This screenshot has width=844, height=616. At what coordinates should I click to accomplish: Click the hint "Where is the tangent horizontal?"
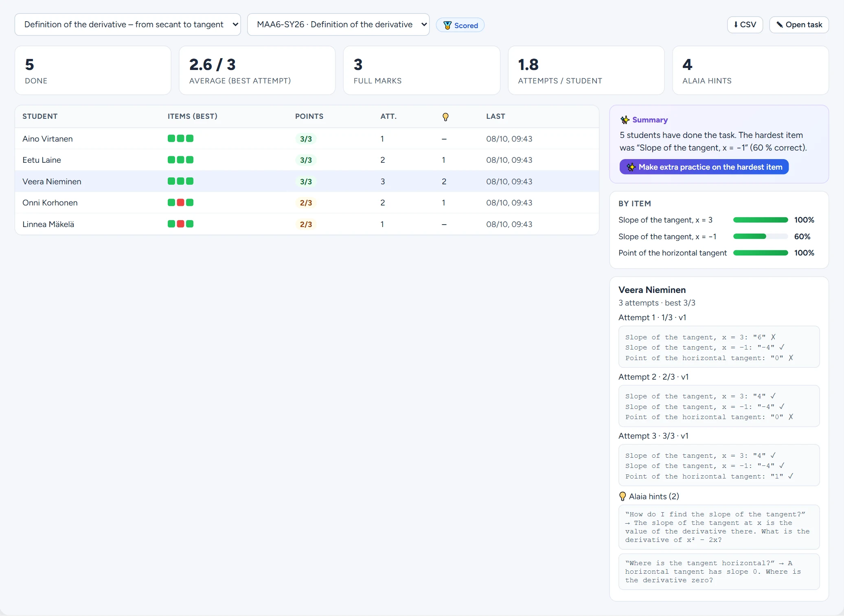pyautogui.click(x=719, y=572)
